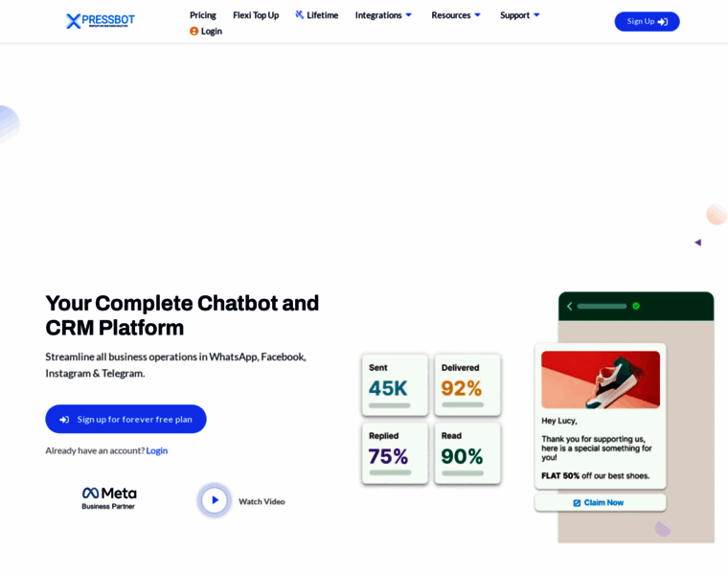Click the back arrow in the chat header
Viewport: 728px width, 575px height.
(x=570, y=306)
